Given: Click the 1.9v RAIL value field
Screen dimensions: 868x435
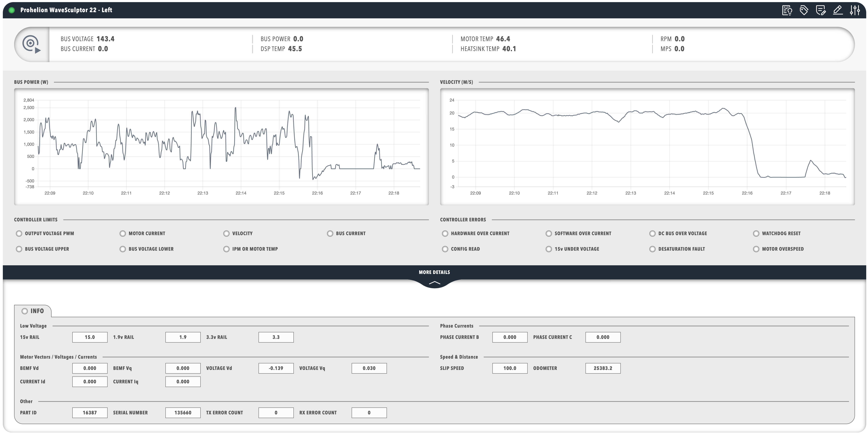Looking at the screenshot, I should click(183, 337).
